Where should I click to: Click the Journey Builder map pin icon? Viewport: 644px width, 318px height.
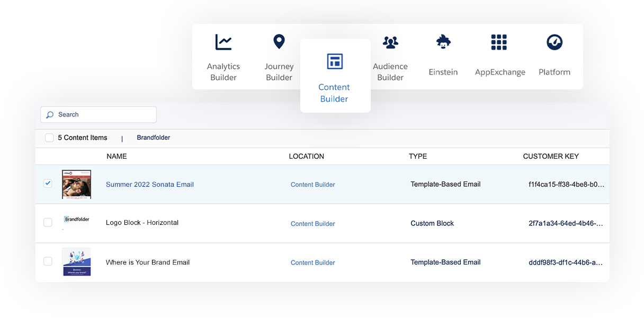click(279, 42)
